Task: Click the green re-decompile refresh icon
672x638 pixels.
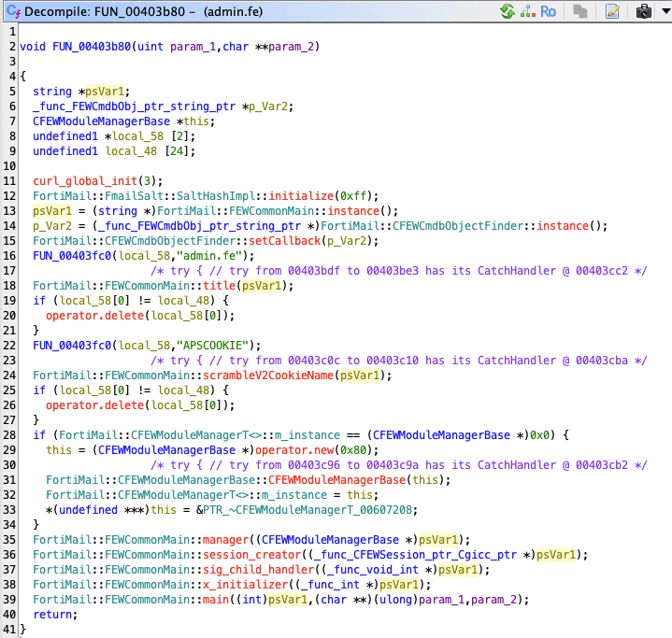Action: coord(508,11)
